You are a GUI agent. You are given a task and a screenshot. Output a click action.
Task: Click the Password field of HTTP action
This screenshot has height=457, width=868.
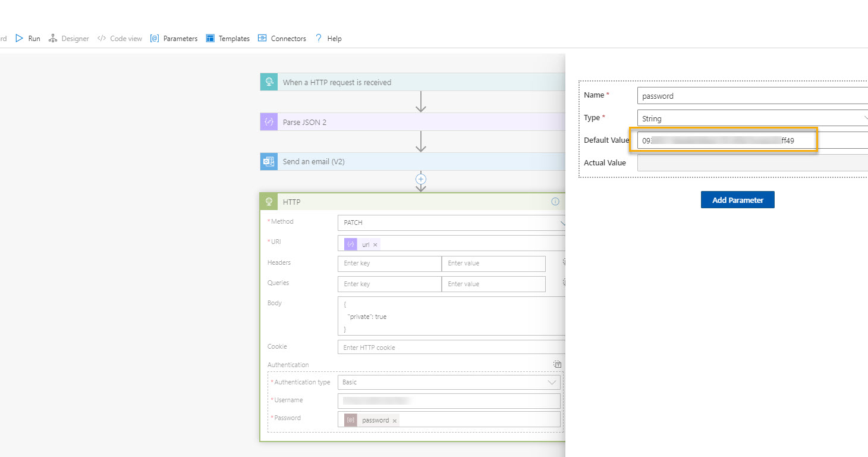(x=449, y=420)
